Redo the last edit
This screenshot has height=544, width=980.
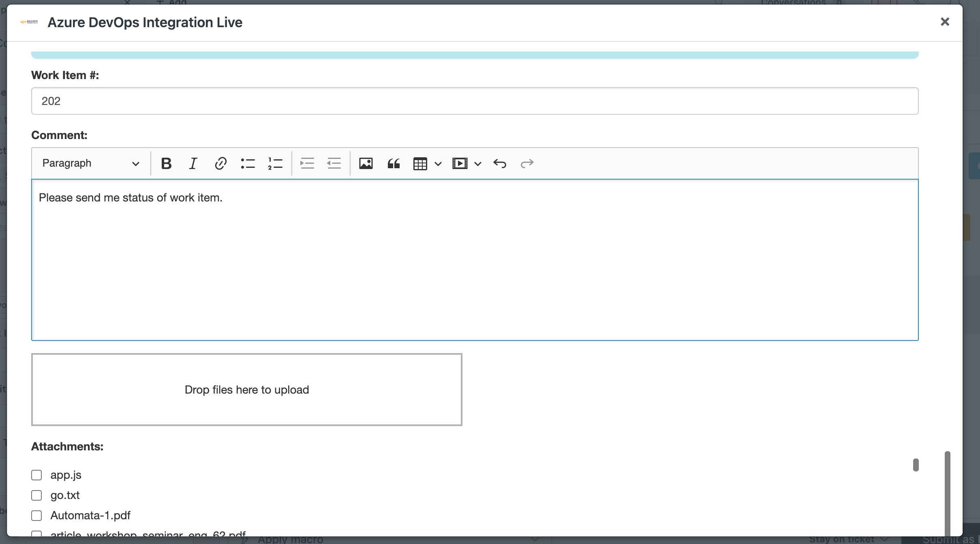(x=527, y=163)
